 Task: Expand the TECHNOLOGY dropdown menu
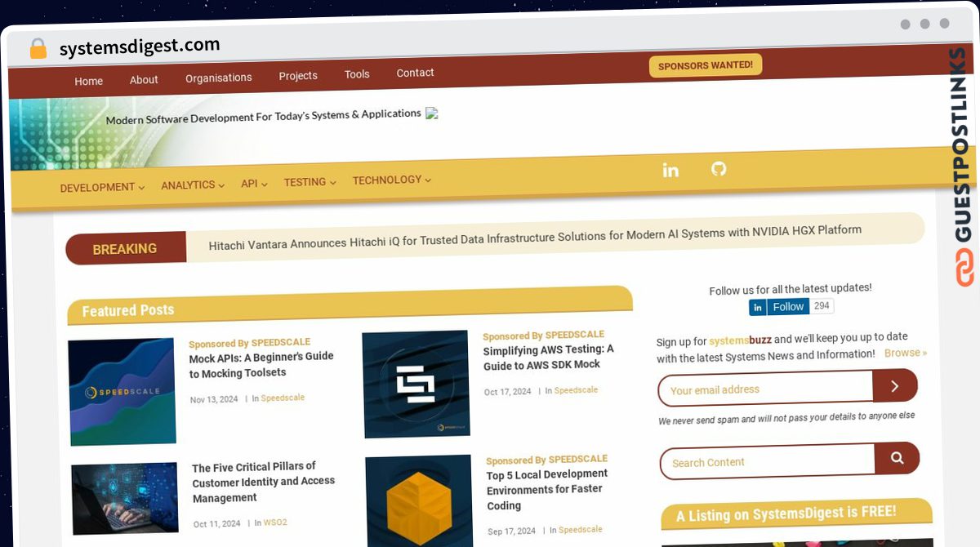click(392, 180)
